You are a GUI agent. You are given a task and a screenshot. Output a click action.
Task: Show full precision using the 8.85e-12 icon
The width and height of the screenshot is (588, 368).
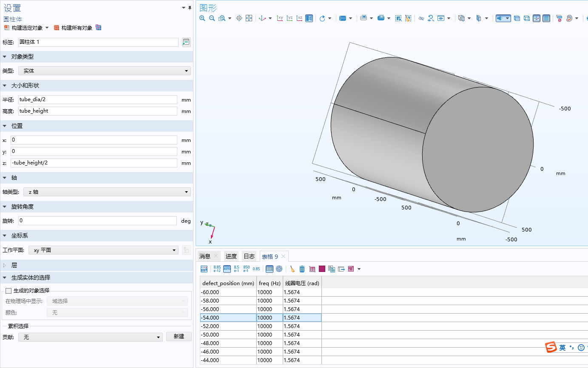click(217, 269)
